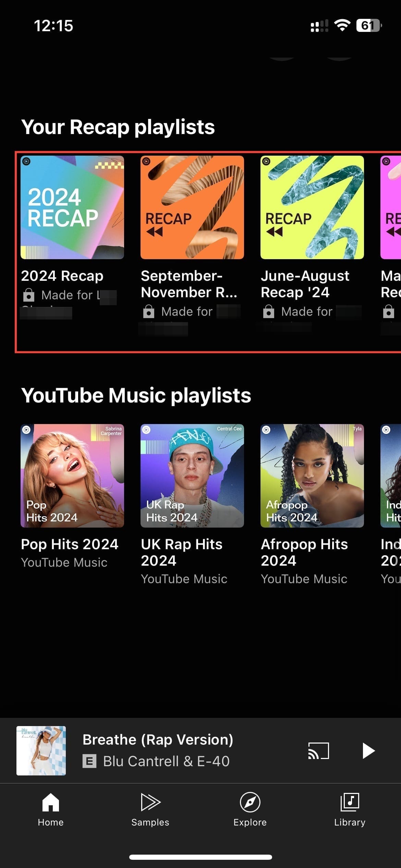Tap the song title Breathe (Rap Version)
The width and height of the screenshot is (401, 868).
pyautogui.click(x=158, y=740)
